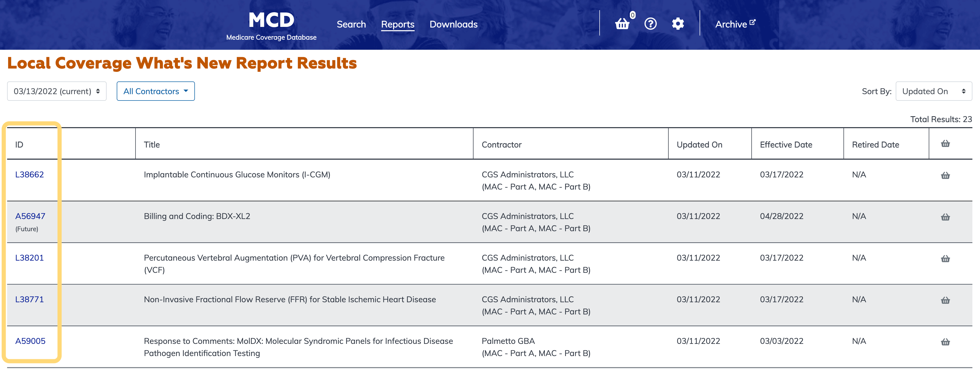The image size is (980, 369).
Task: Open document link L38662
Action: [29, 175]
